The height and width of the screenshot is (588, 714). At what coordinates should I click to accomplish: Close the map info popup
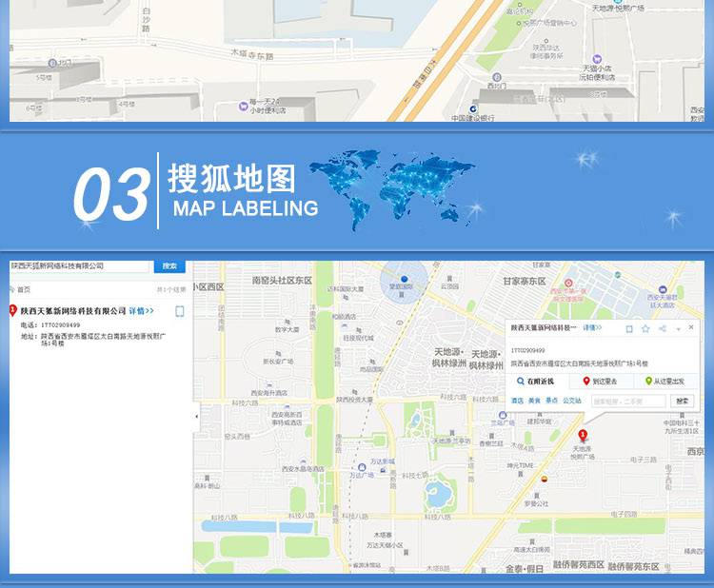point(691,327)
